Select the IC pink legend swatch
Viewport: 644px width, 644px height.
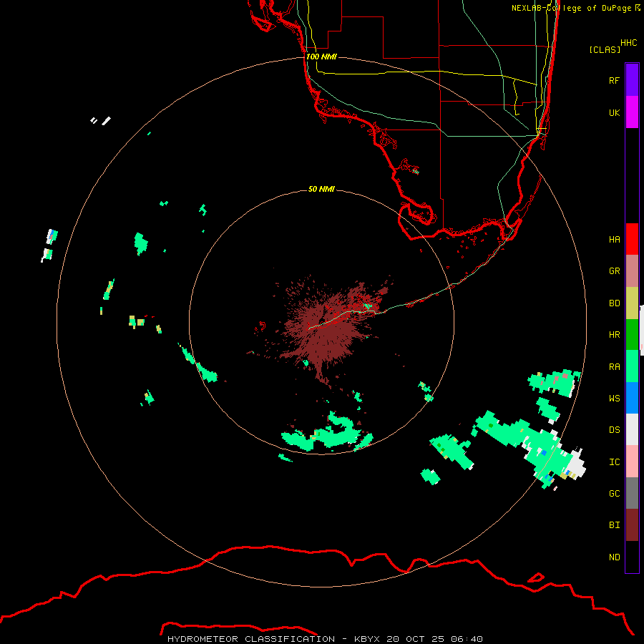(632, 462)
